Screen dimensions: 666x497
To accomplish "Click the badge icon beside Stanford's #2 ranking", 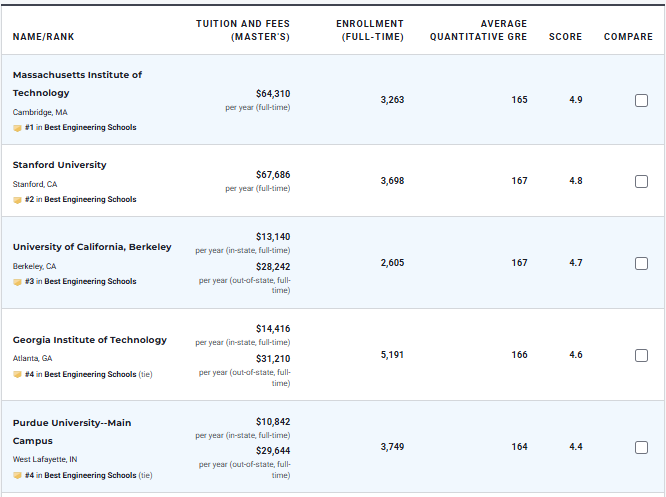I will pyautogui.click(x=17, y=200).
